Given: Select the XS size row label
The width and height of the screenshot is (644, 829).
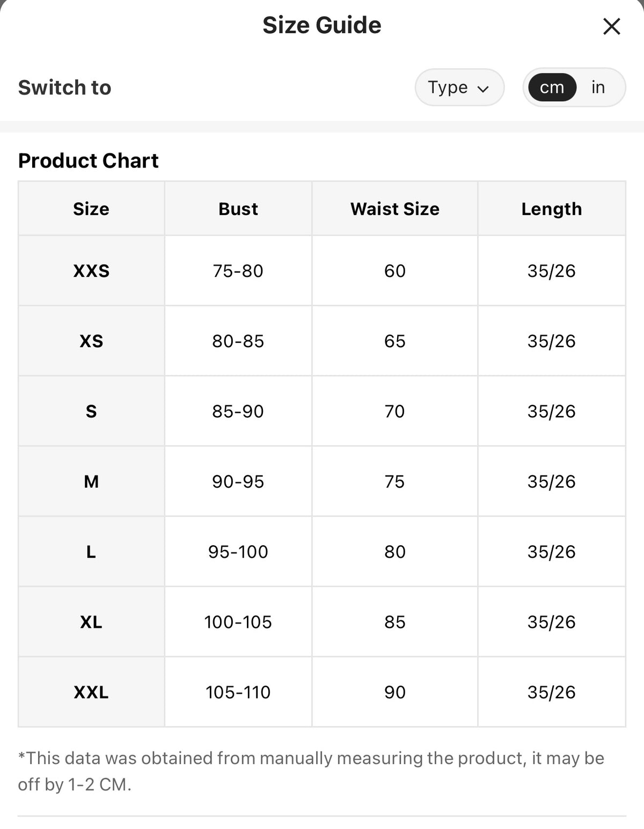Looking at the screenshot, I should pyautogui.click(x=91, y=341).
